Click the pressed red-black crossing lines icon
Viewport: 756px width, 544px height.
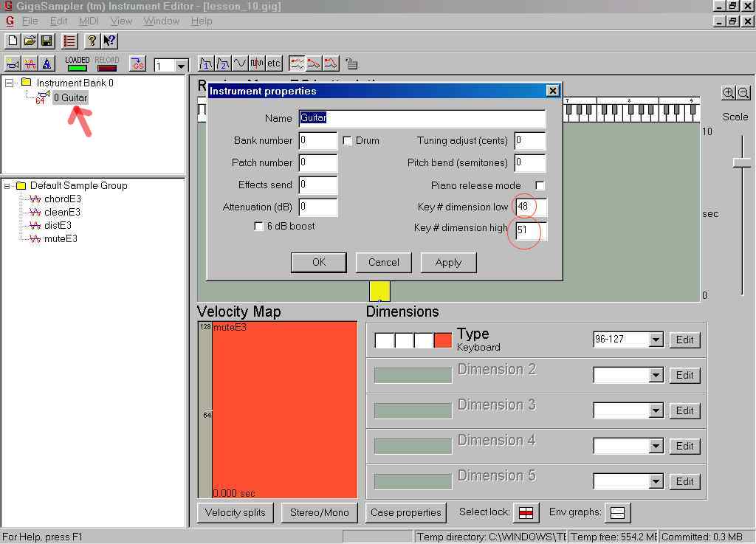click(297, 63)
